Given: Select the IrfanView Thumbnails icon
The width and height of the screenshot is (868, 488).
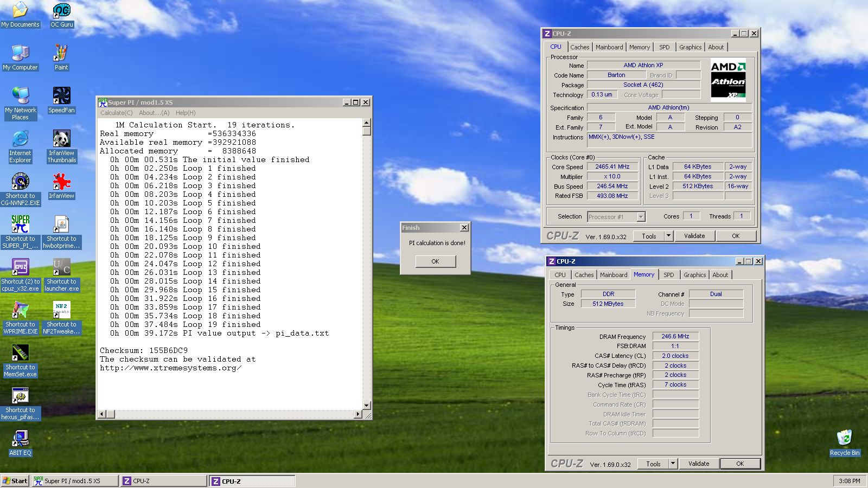Looking at the screenshot, I should [x=61, y=147].
